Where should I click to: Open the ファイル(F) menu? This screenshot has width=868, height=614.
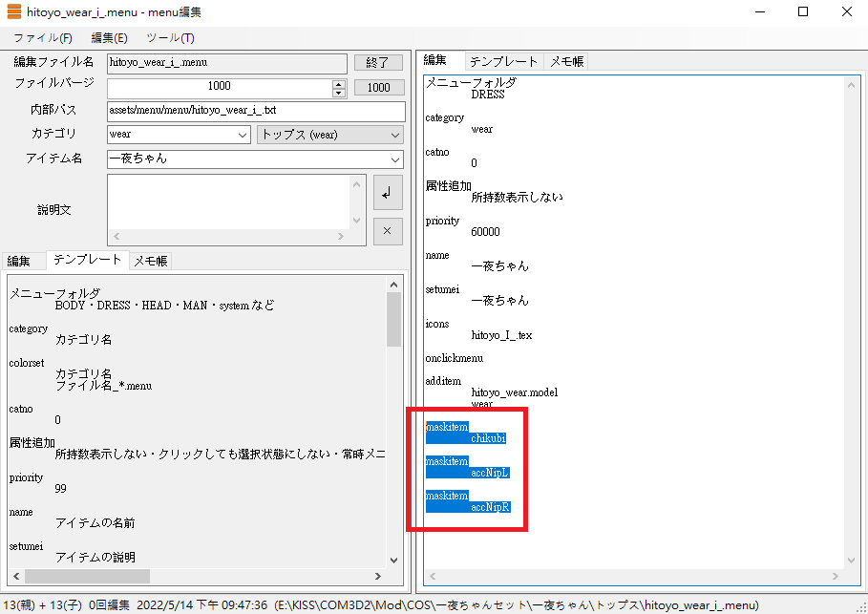point(43,38)
